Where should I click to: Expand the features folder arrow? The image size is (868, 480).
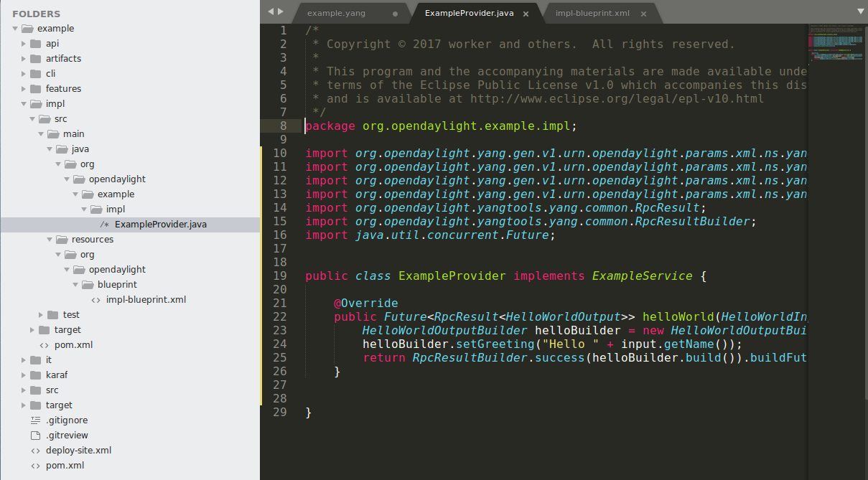coord(24,89)
